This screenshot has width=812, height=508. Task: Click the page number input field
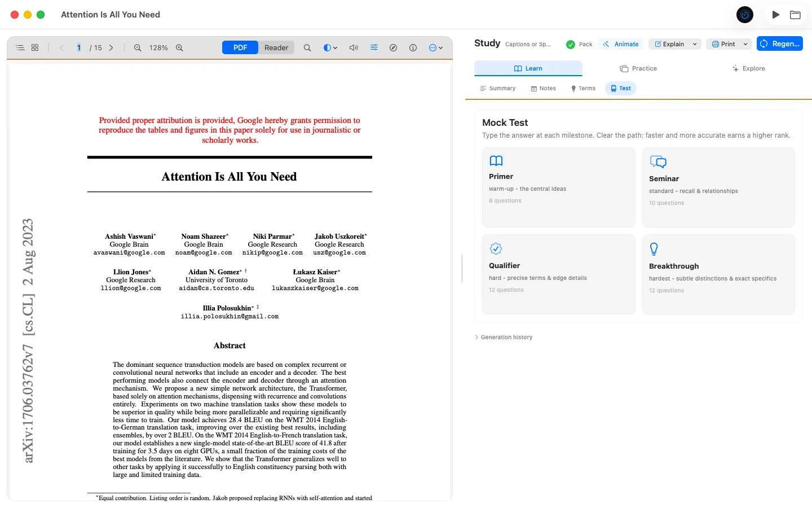[x=79, y=48]
